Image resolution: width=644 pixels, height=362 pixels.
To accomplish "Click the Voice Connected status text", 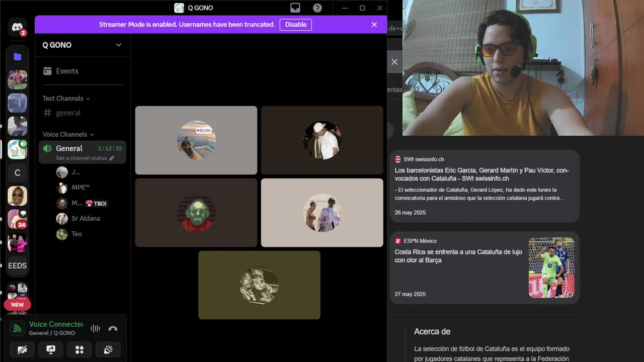I will pyautogui.click(x=56, y=324).
